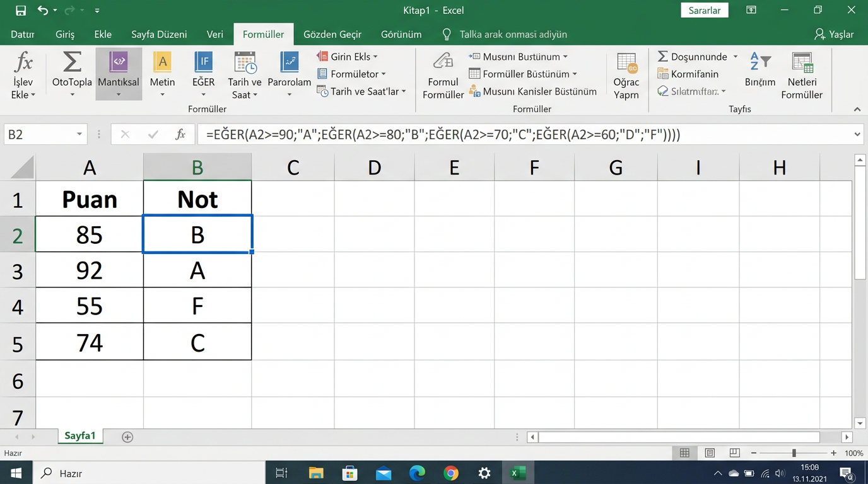Expand the Name Box dropdown arrow

(x=79, y=134)
